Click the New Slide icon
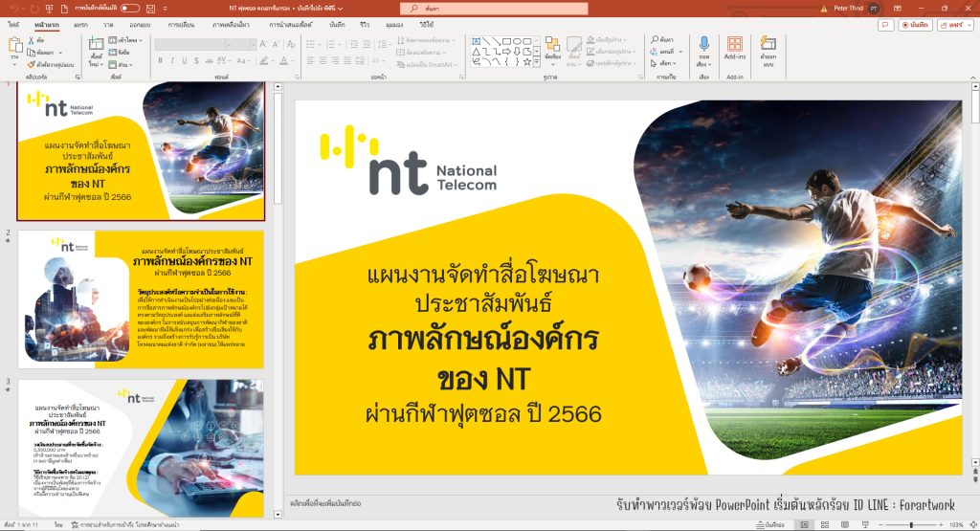The width and height of the screenshot is (980, 531). click(x=96, y=44)
